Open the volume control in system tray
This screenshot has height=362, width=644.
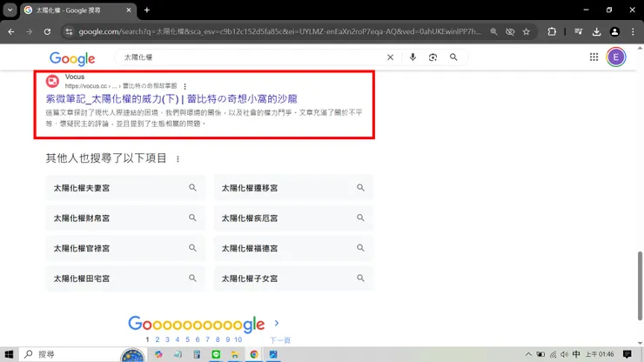564,354
